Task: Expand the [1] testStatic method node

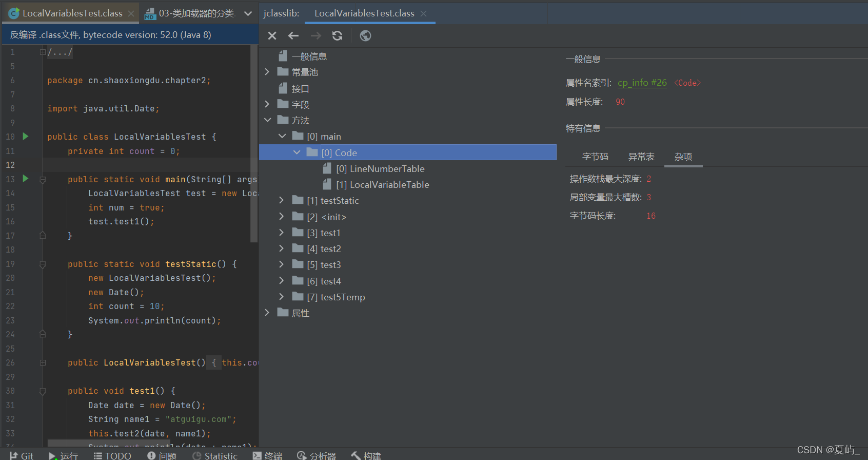Action: (x=281, y=200)
